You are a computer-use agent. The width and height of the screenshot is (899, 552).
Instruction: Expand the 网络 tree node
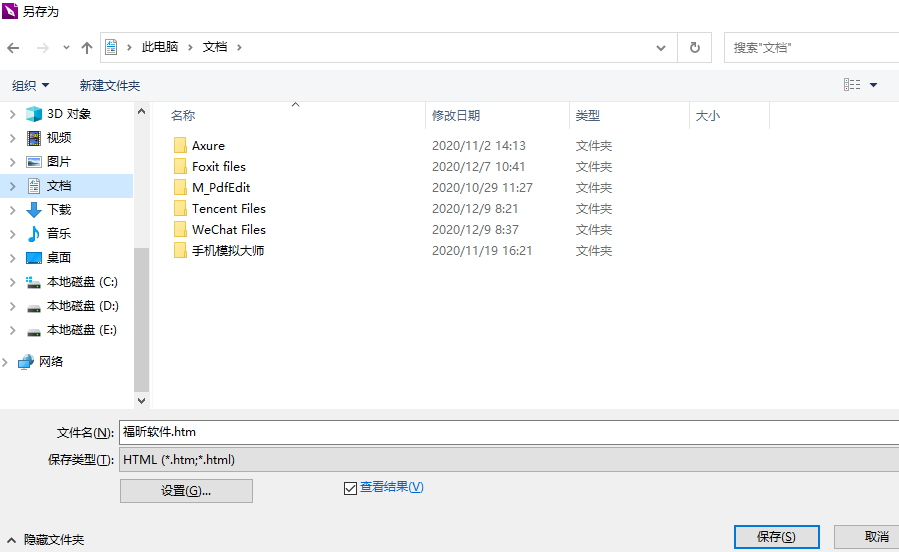pyautogui.click(x=5, y=362)
